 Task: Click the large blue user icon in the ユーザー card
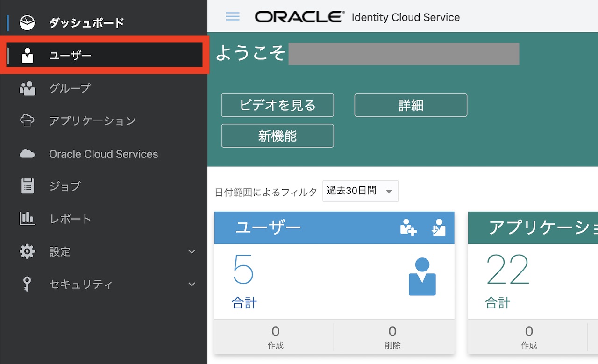click(422, 277)
